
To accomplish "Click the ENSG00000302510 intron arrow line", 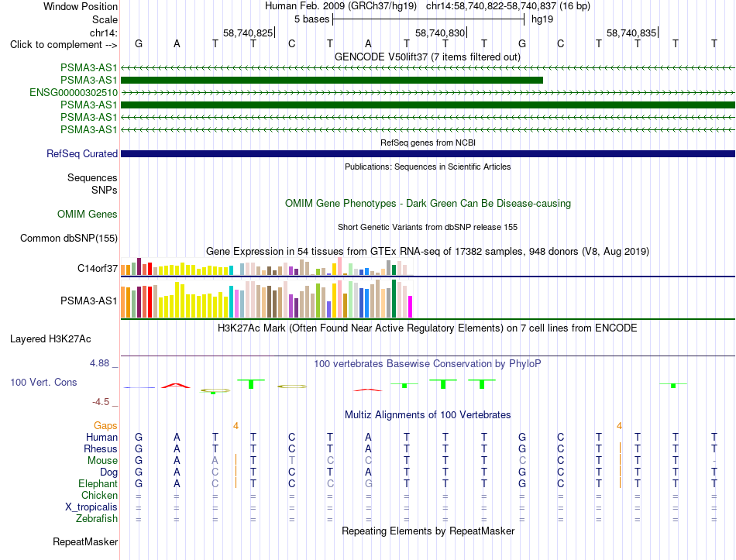I will pyautogui.click(x=428, y=92).
